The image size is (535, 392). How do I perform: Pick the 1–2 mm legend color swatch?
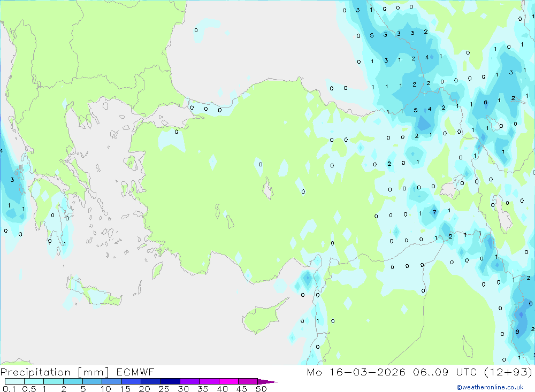point(53,381)
